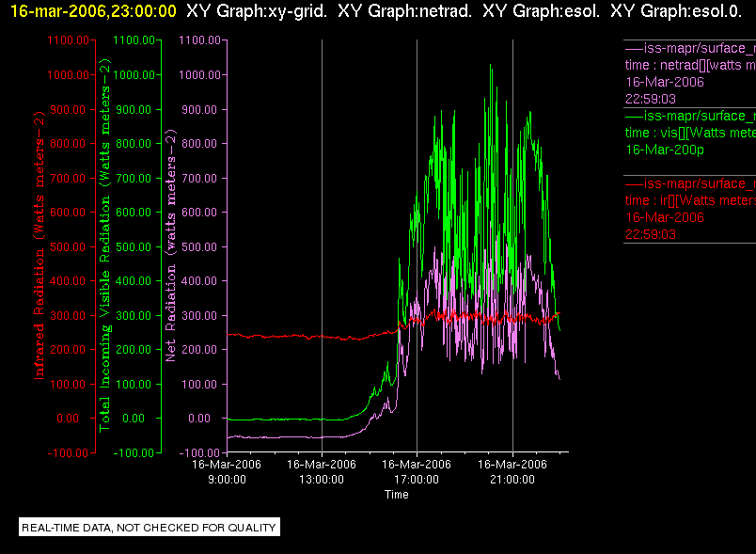Click the red 16-Mar-2006 legend date

665,218
